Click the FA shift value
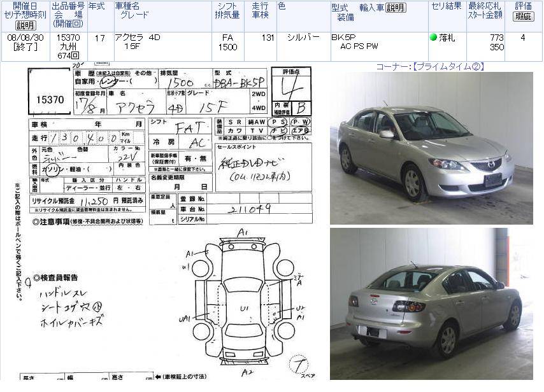 pyautogui.click(x=227, y=38)
